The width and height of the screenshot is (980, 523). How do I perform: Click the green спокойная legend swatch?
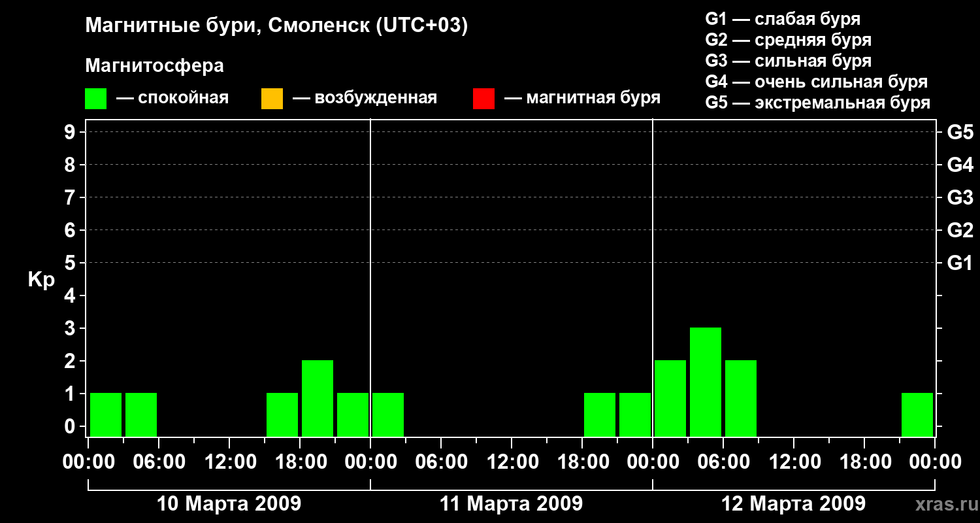(x=96, y=99)
